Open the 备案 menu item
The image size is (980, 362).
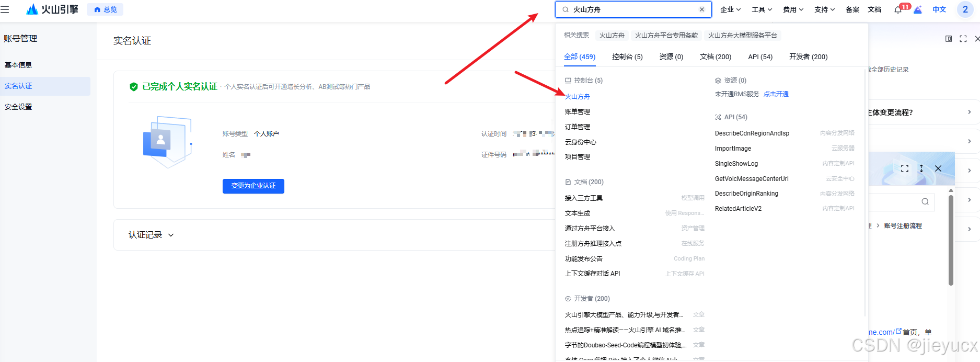click(x=852, y=9)
